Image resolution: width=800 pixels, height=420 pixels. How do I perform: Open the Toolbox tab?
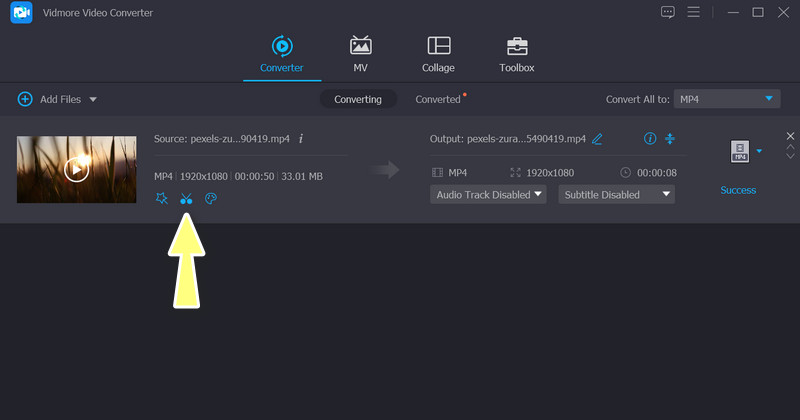tap(517, 54)
